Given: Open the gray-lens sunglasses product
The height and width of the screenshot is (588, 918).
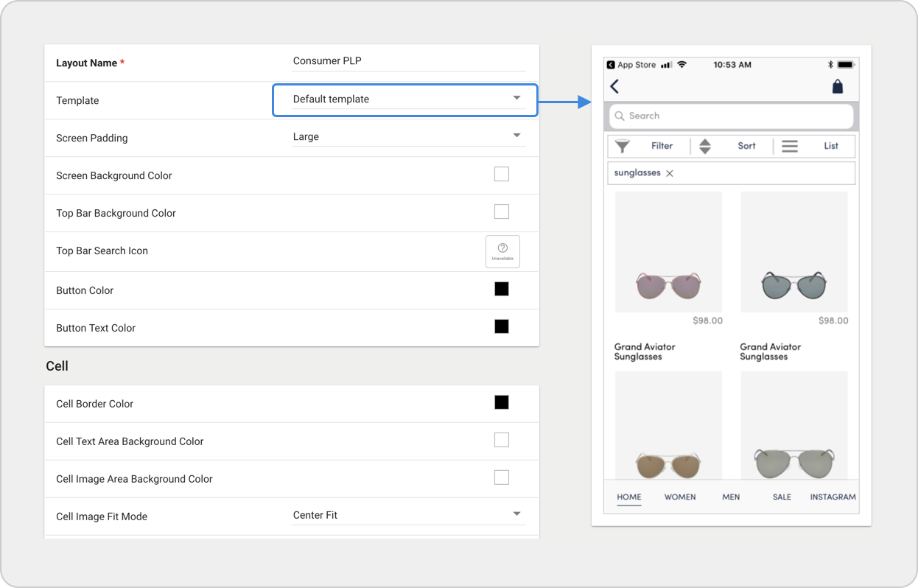Looking at the screenshot, I should (794, 426).
